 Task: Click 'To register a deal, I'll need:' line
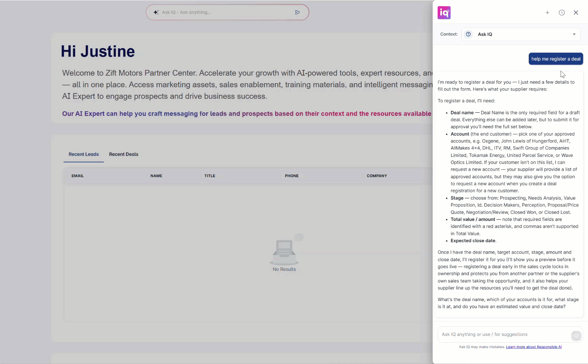[466, 101]
